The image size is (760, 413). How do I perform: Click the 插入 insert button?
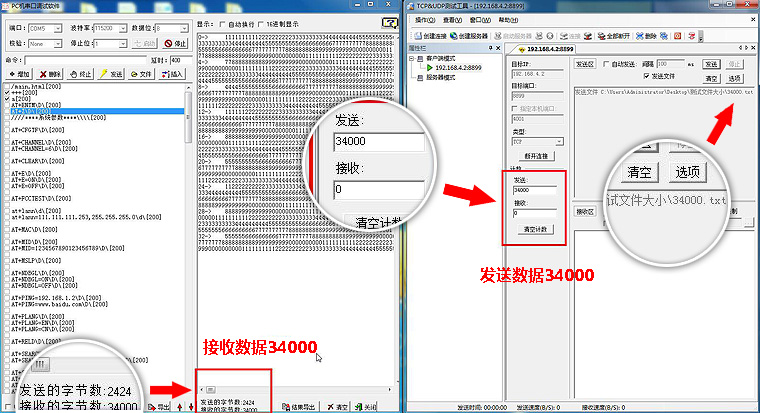click(170, 74)
